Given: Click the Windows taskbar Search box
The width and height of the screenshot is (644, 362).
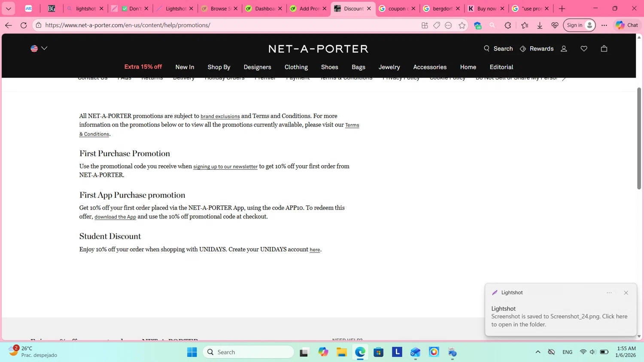Looking at the screenshot, I should click(249, 352).
